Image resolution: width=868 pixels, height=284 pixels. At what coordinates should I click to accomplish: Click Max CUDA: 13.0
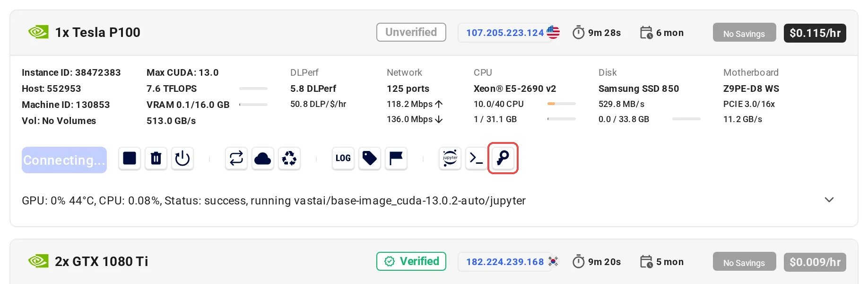[x=182, y=72]
